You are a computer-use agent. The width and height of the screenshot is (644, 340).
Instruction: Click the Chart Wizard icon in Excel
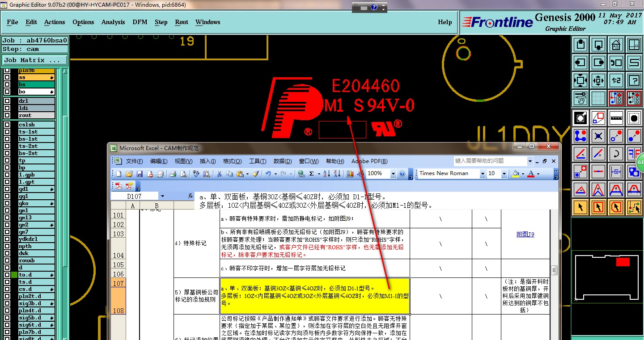pos(350,174)
